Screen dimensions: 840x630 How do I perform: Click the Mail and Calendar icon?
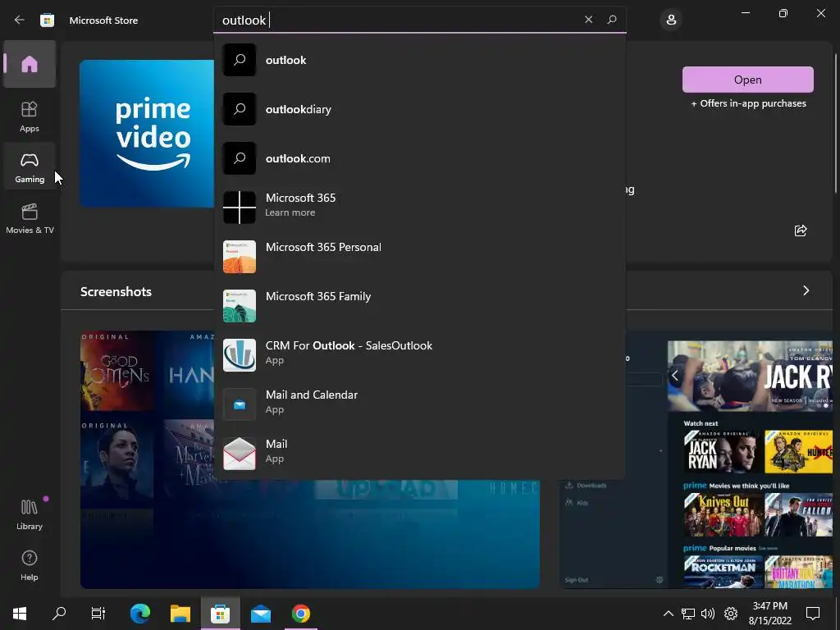240,404
